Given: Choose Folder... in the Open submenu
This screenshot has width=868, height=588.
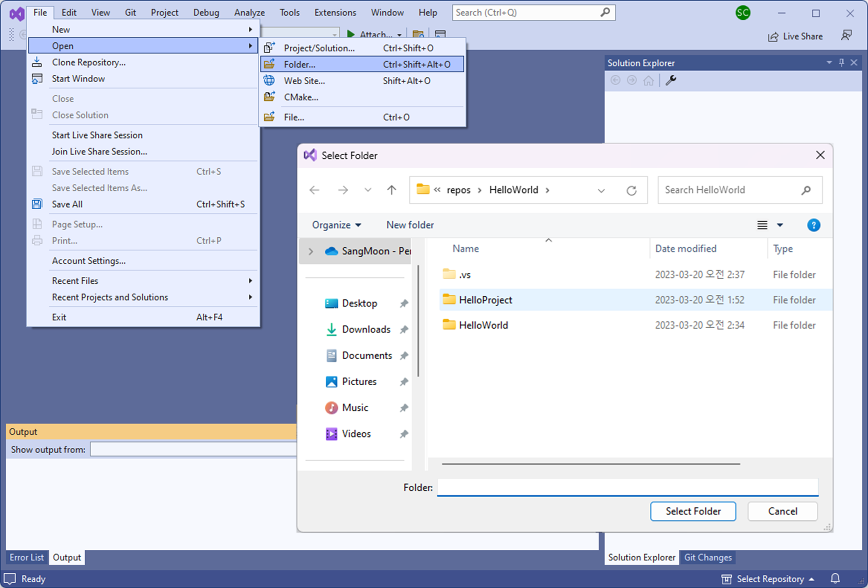Looking at the screenshot, I should point(362,64).
